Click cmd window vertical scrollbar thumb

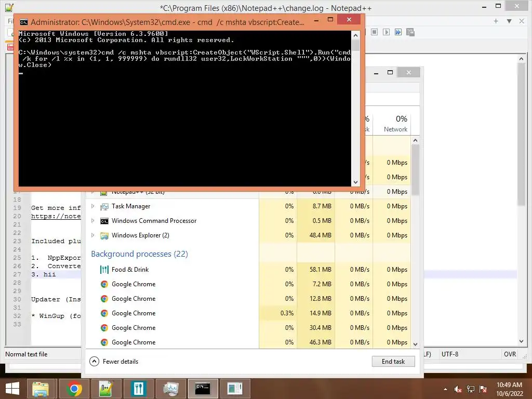pos(355,45)
